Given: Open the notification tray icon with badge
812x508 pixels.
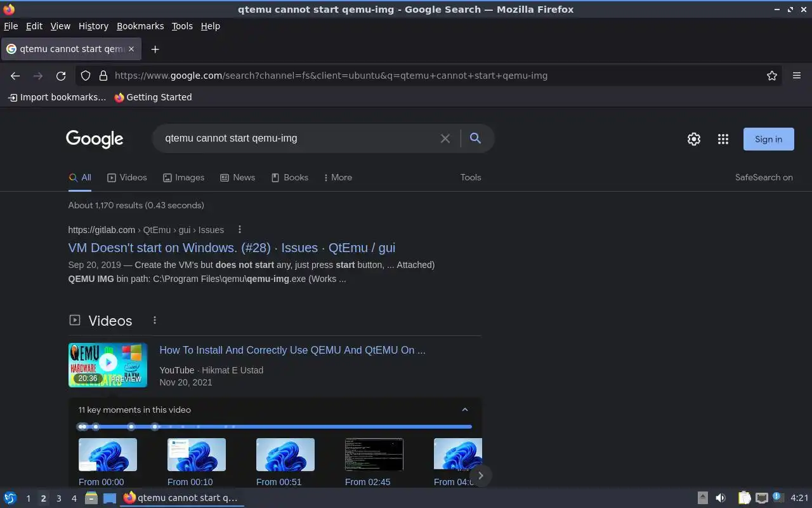Looking at the screenshot, I should coord(778,497).
